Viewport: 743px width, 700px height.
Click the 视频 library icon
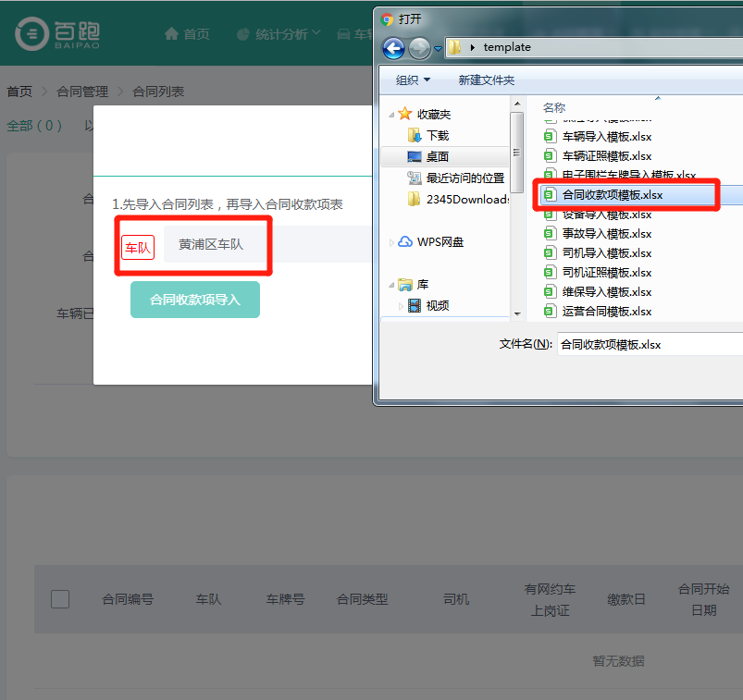point(415,306)
